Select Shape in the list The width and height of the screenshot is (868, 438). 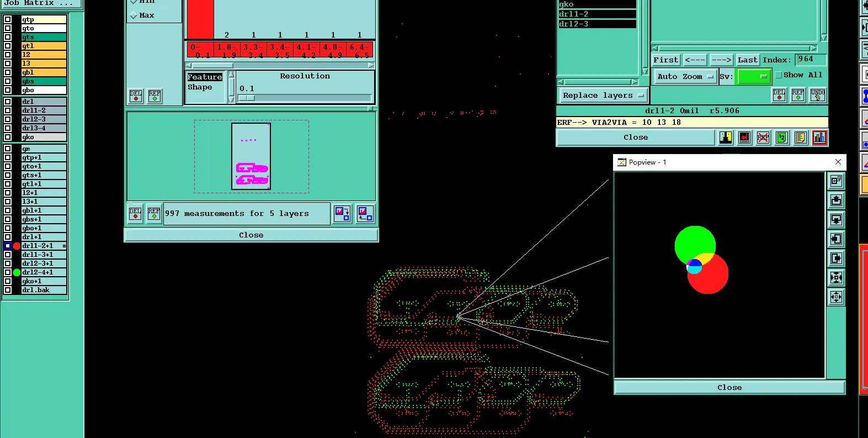tap(200, 87)
